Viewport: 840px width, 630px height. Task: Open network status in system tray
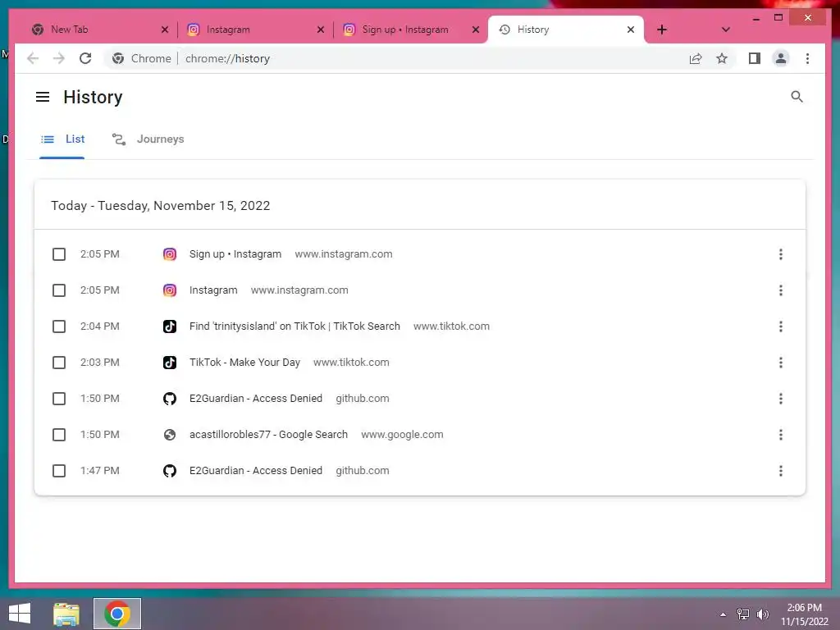click(743, 614)
